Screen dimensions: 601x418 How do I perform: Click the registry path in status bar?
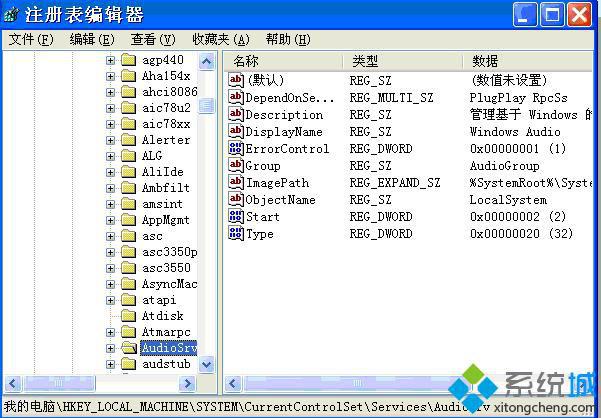click(x=246, y=407)
